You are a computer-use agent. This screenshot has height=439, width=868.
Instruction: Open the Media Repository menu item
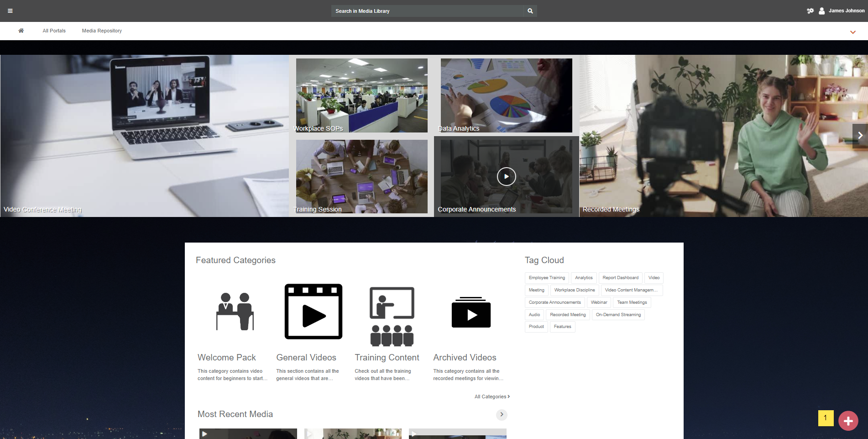pyautogui.click(x=102, y=31)
